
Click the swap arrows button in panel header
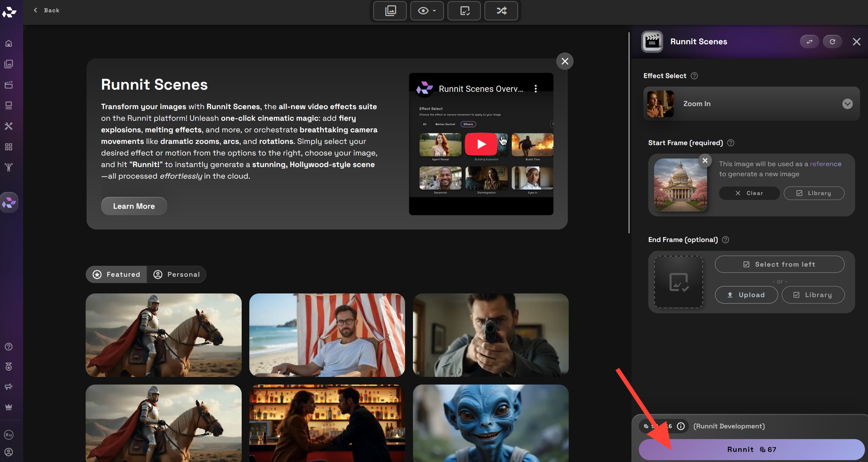coord(809,42)
